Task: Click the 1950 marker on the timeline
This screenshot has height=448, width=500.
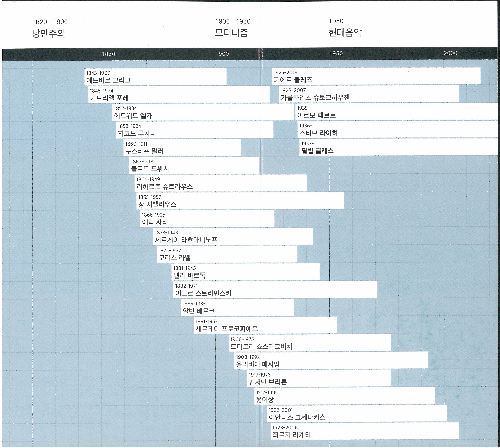Action: [x=336, y=53]
